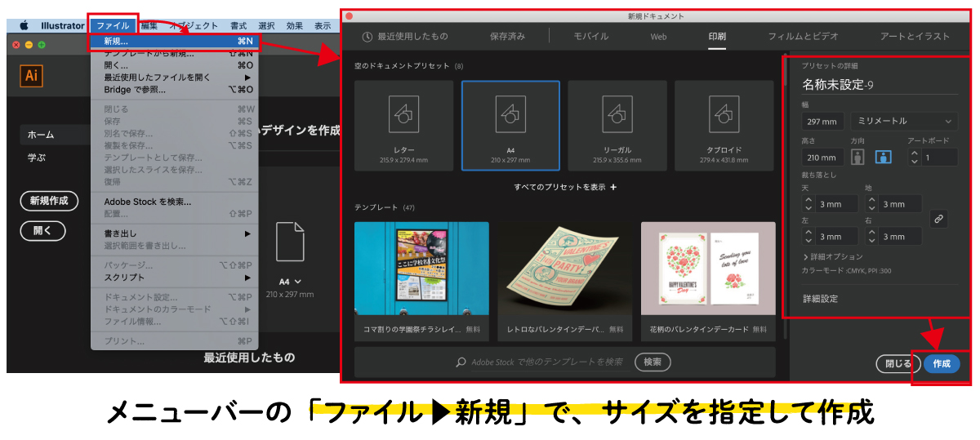The image size is (980, 440).
Task: Click the Illustrator Ai logo
Action: 32,76
